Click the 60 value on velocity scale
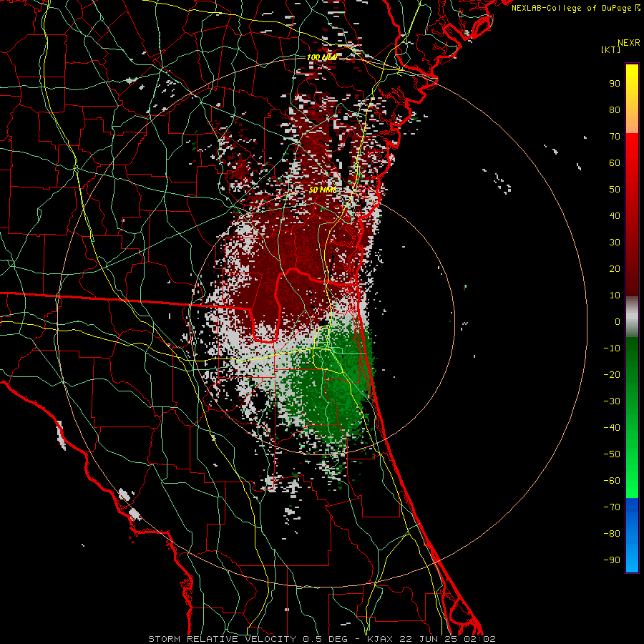This screenshot has width=644, height=644. tap(615, 163)
